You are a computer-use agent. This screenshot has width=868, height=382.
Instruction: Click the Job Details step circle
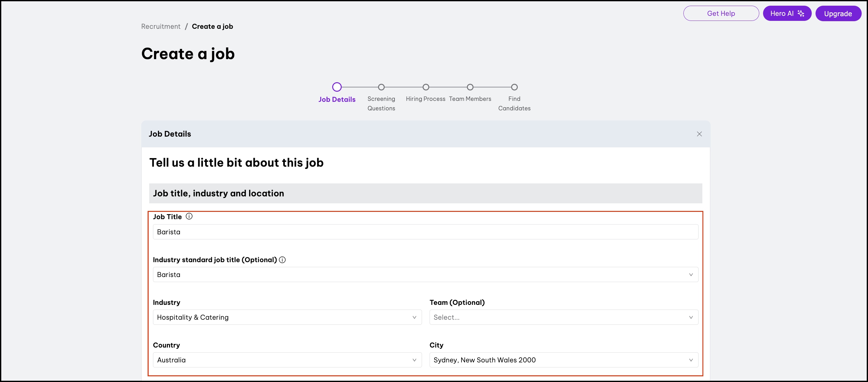(337, 87)
